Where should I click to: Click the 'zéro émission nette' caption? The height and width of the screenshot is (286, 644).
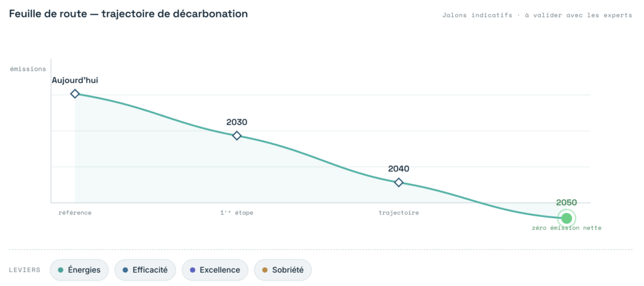pos(567,228)
